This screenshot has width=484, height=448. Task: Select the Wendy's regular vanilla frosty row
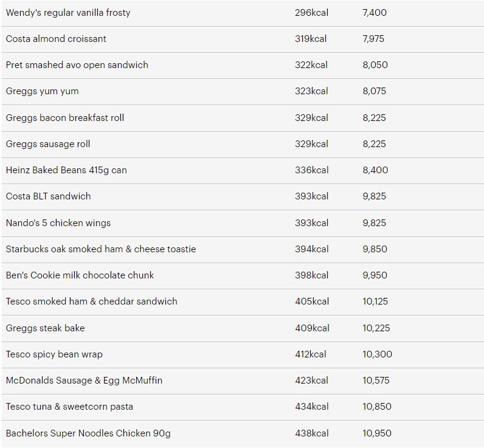[x=243, y=13]
